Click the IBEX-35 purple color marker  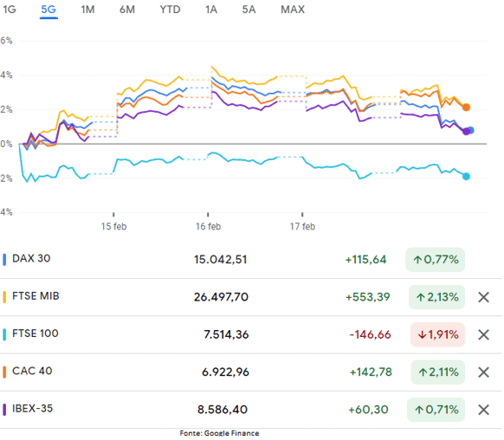pos(4,410)
